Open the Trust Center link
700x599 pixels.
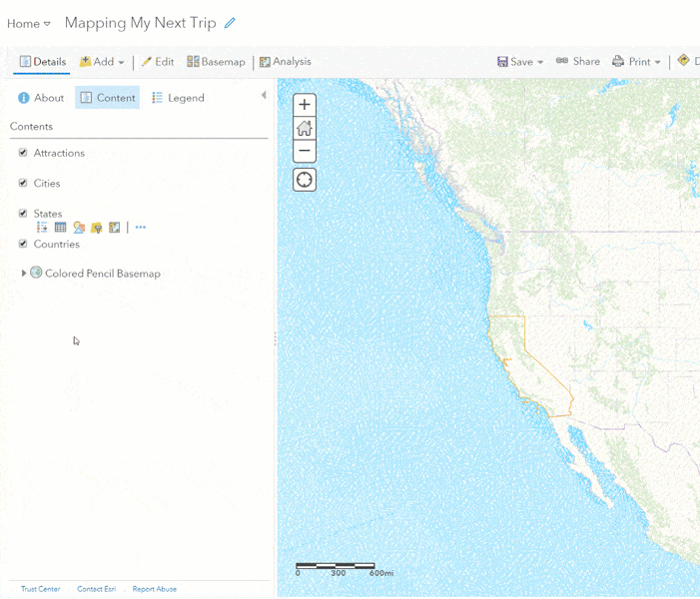(40, 589)
